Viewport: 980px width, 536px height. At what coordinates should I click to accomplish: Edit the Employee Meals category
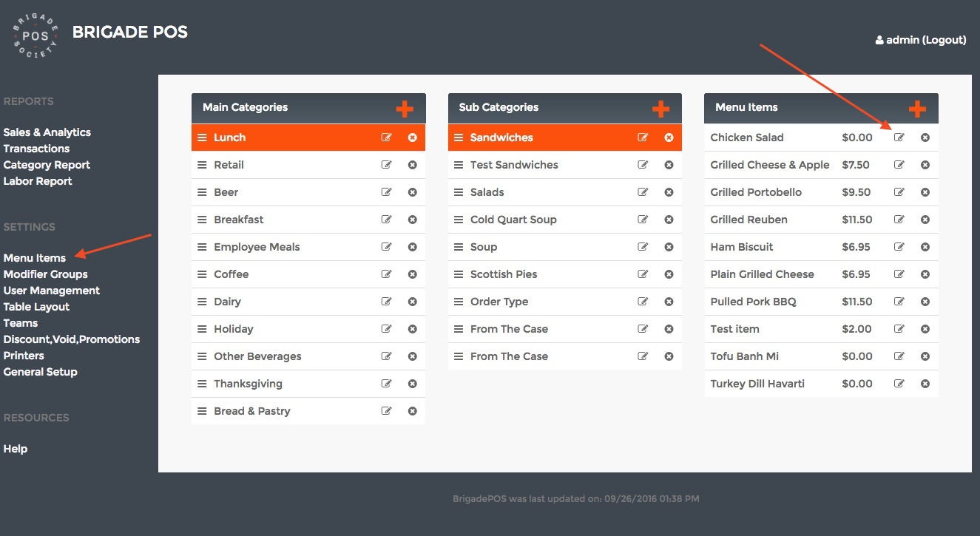pyautogui.click(x=386, y=247)
